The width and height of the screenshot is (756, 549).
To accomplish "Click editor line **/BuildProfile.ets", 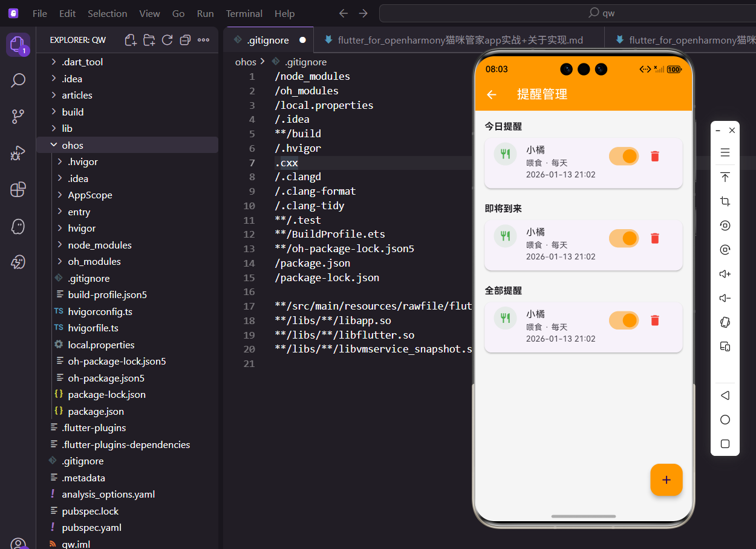I will [x=330, y=234].
